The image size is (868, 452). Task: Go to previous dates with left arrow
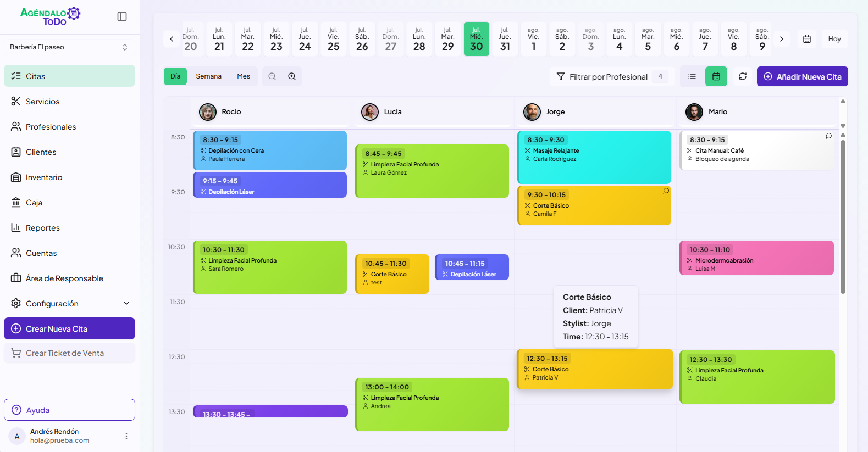click(x=172, y=39)
